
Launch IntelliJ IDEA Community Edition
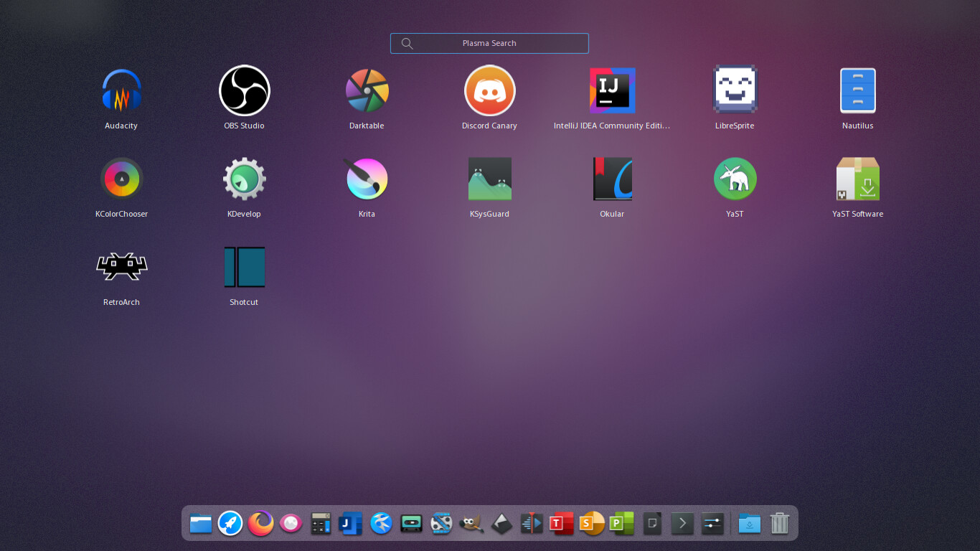[612, 91]
